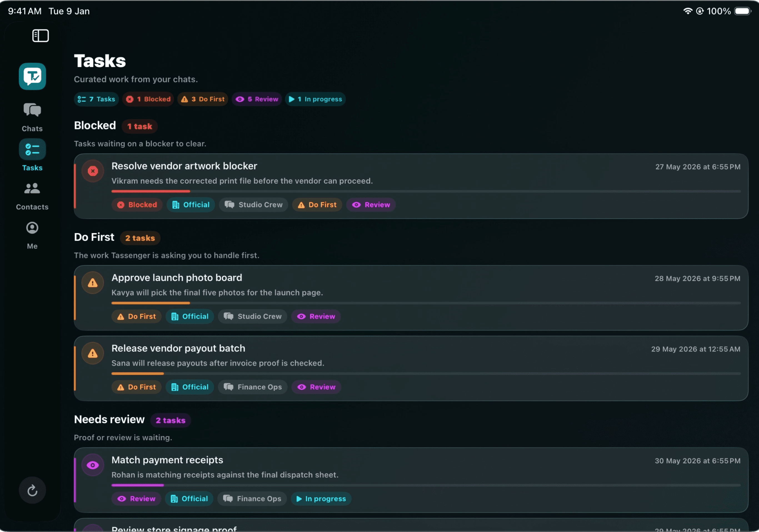Click the 2 tasks badge beside Do First
Image resolution: width=759 pixels, height=532 pixels.
(x=140, y=238)
